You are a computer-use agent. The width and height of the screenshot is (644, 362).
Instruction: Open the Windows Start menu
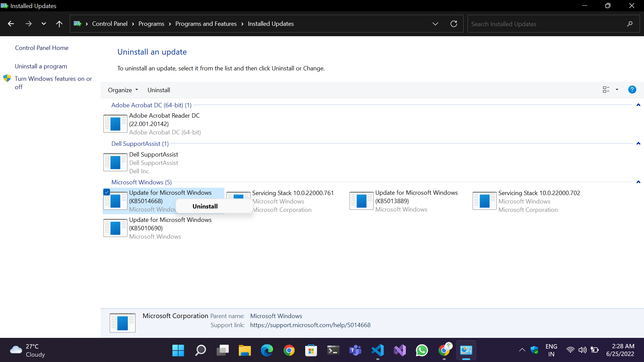click(178, 351)
